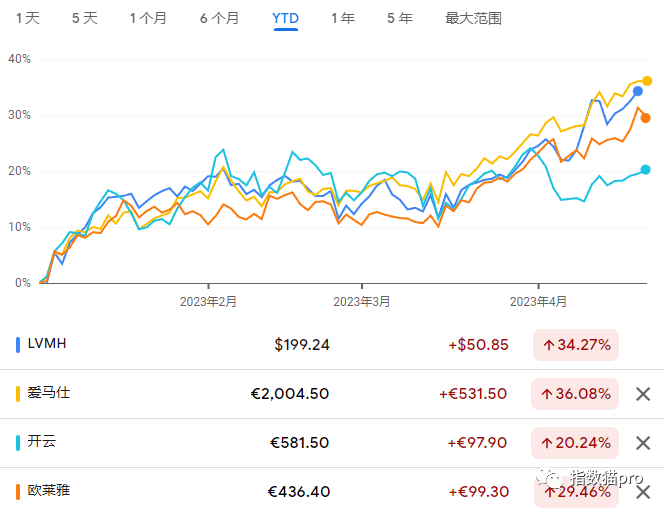Click the yellow endpoint dot on chart
This screenshot has width=665, height=509.
647,81
